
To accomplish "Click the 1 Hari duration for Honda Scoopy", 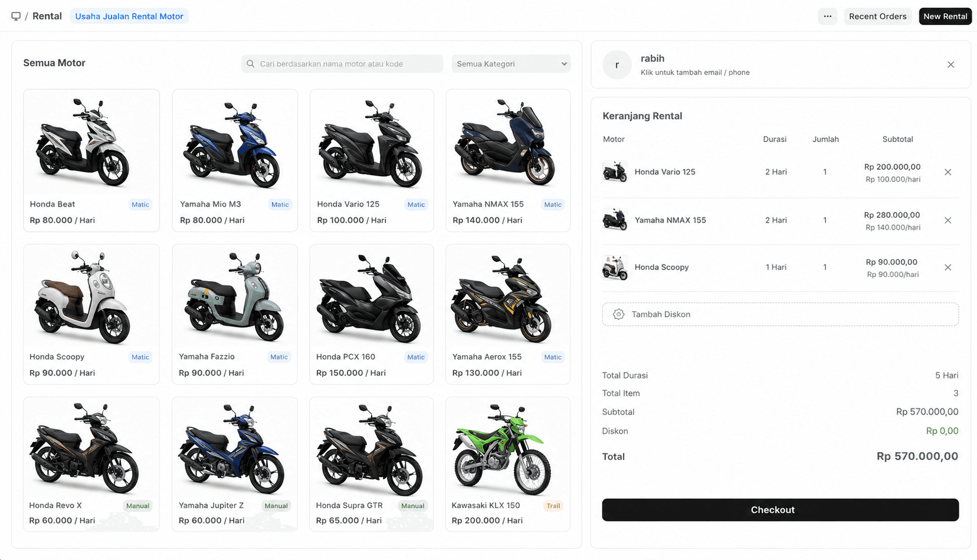I will (x=776, y=267).
